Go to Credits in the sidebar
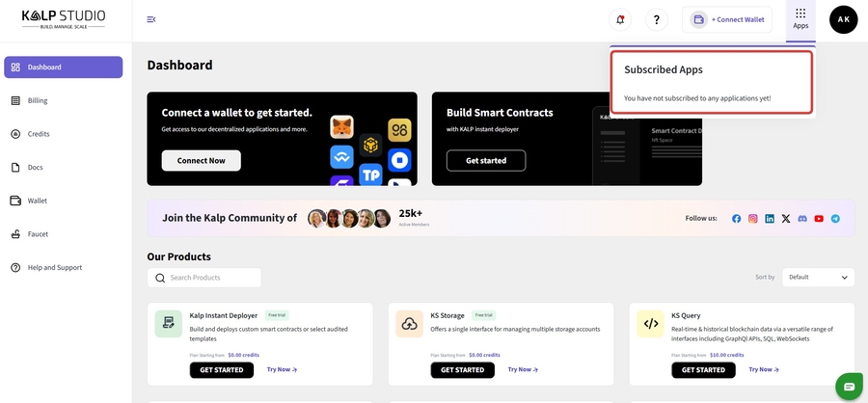 (x=38, y=134)
